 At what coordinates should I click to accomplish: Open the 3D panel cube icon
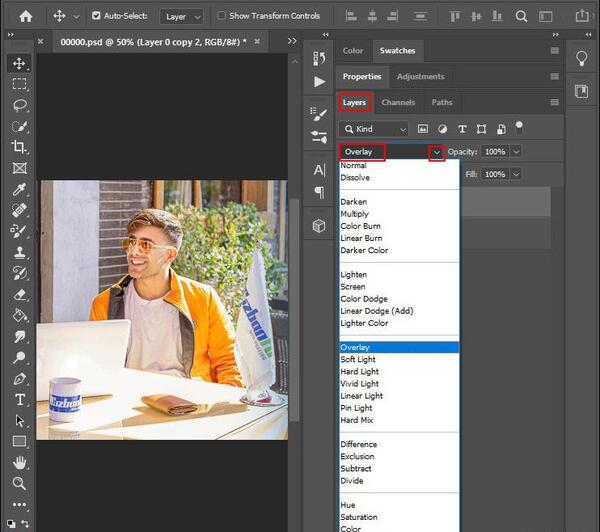tap(319, 226)
